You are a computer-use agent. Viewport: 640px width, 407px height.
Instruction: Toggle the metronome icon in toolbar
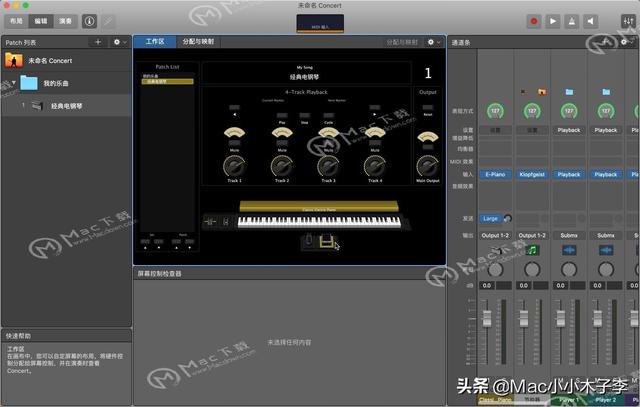point(571,21)
